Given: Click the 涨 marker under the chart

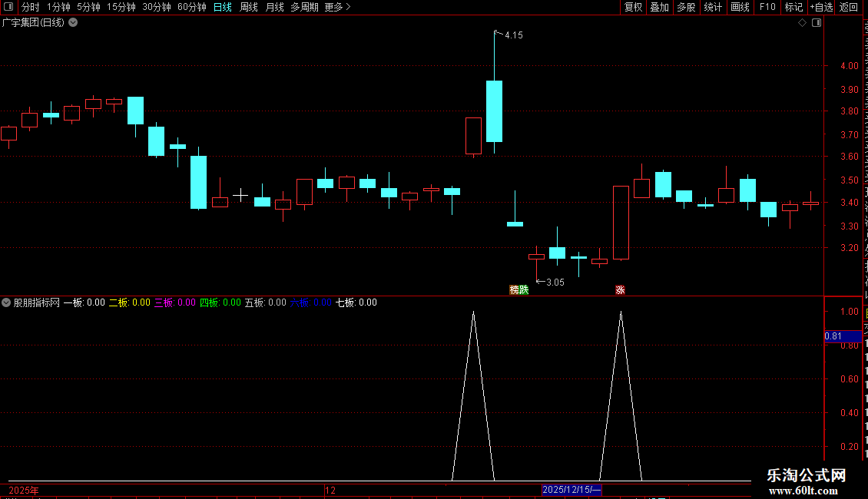Looking at the screenshot, I should tap(620, 290).
